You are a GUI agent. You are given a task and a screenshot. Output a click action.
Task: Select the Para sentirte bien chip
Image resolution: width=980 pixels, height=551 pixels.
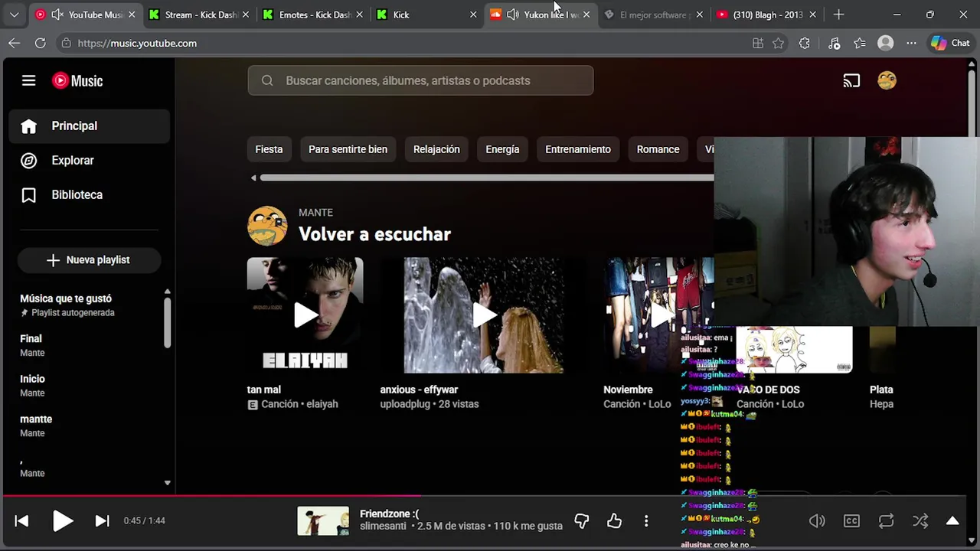(348, 149)
